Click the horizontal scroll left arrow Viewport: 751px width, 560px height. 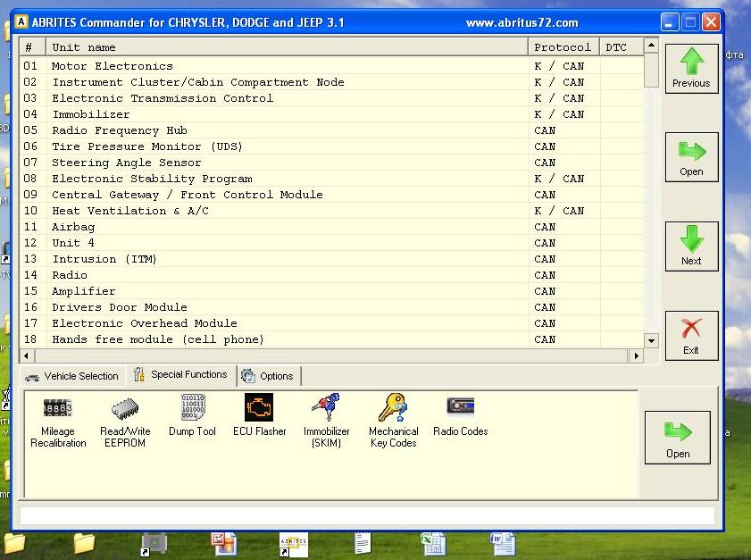click(x=27, y=356)
